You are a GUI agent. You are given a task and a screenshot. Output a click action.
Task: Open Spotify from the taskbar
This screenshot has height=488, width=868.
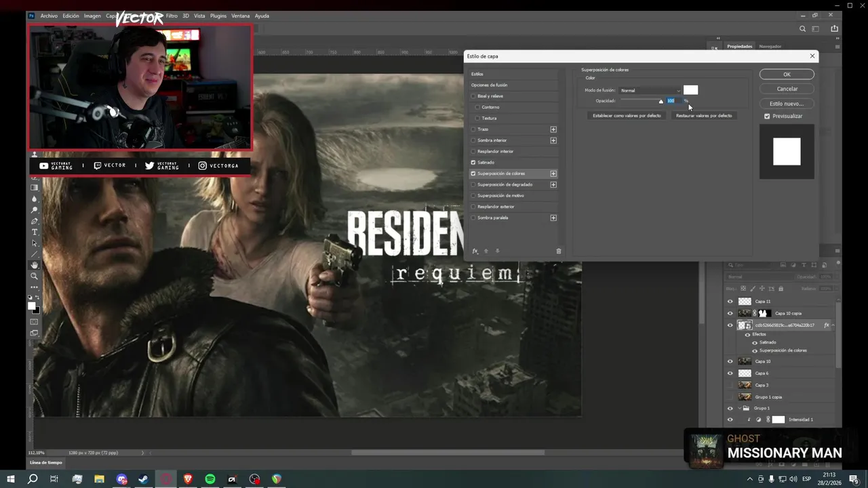[210, 479]
